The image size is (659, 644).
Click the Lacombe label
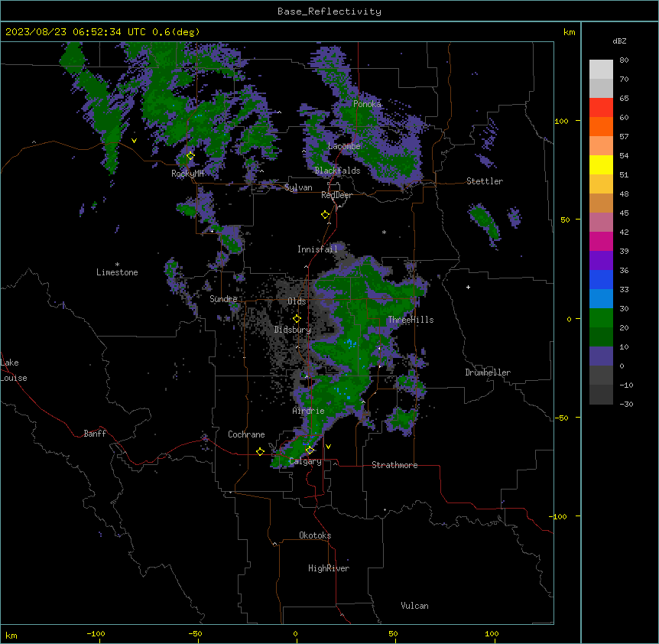point(344,146)
